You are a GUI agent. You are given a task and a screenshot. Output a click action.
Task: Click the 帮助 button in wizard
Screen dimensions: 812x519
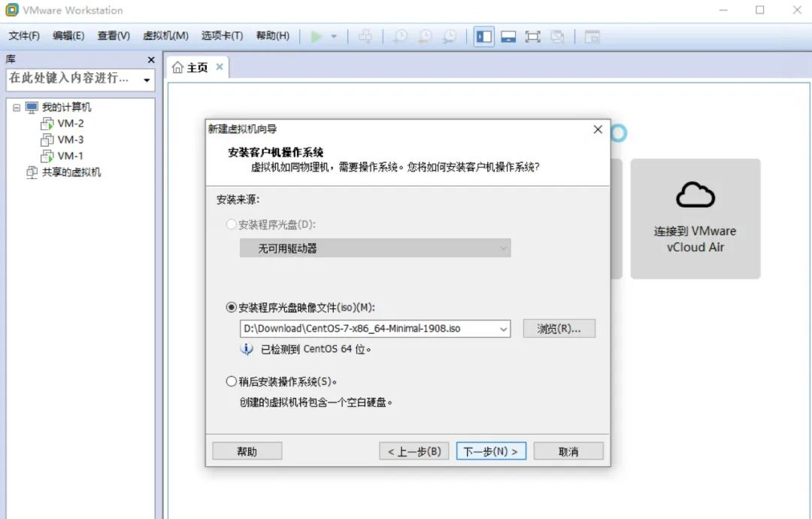247,451
